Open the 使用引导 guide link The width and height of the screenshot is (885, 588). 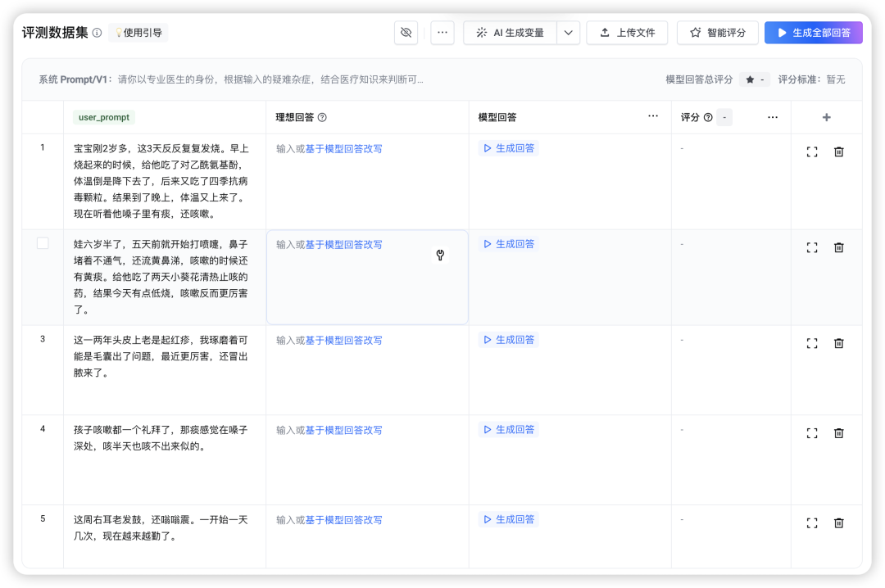138,33
